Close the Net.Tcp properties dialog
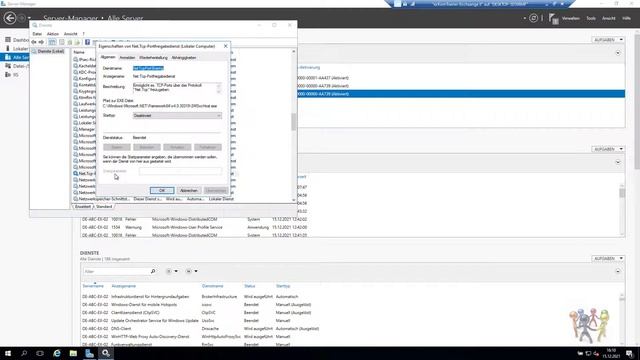 225,46
